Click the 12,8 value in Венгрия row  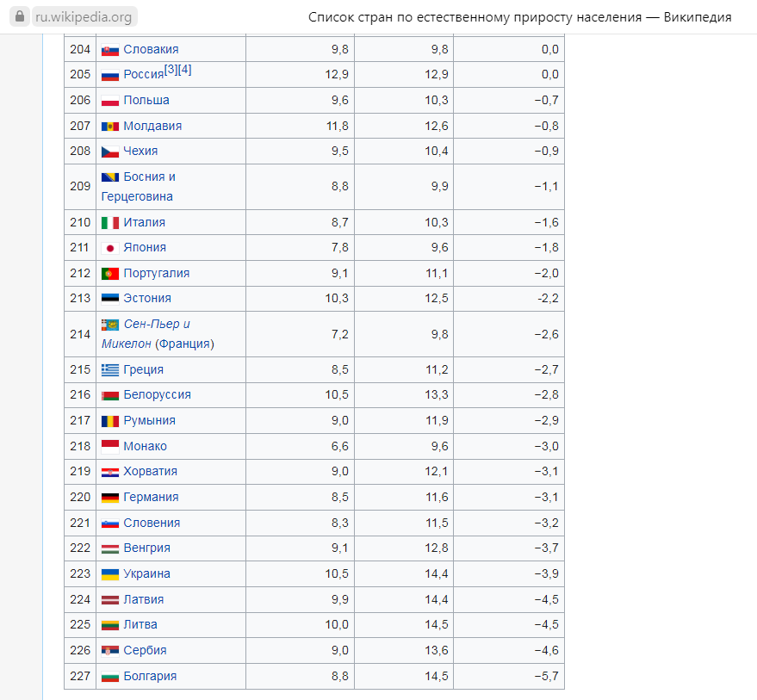coord(437,548)
